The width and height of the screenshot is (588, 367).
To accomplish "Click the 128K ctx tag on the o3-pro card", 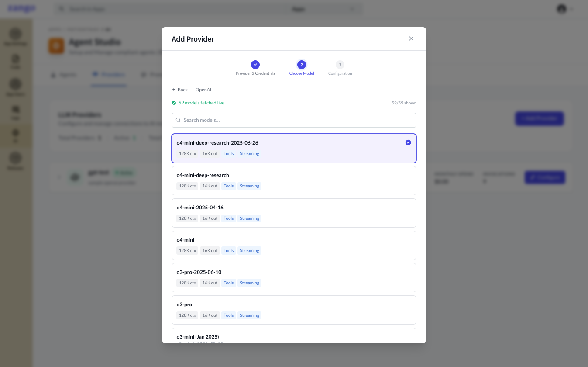I will pos(187,315).
